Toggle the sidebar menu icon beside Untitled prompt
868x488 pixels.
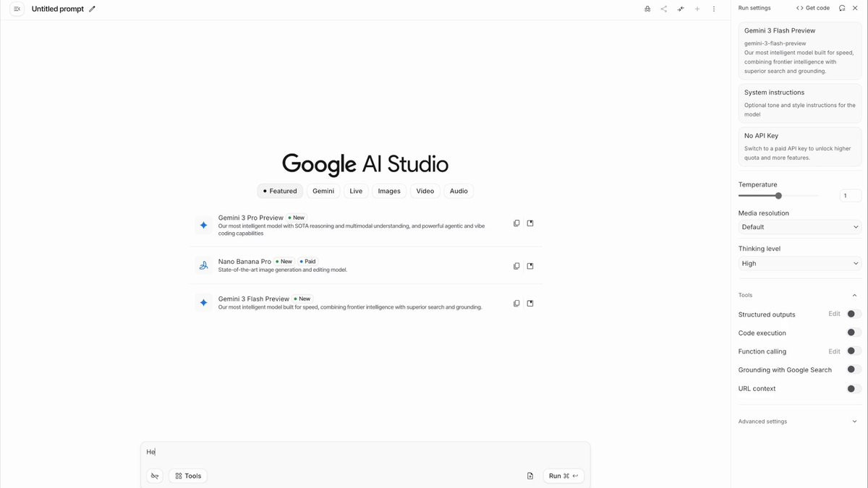coord(17,9)
